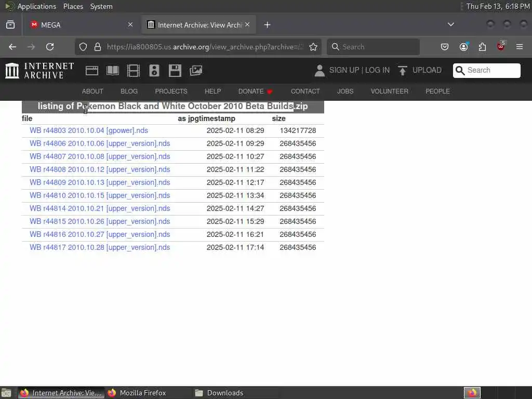
Task: Download WB r44806 2010.10.06 file
Action: pyautogui.click(x=100, y=143)
